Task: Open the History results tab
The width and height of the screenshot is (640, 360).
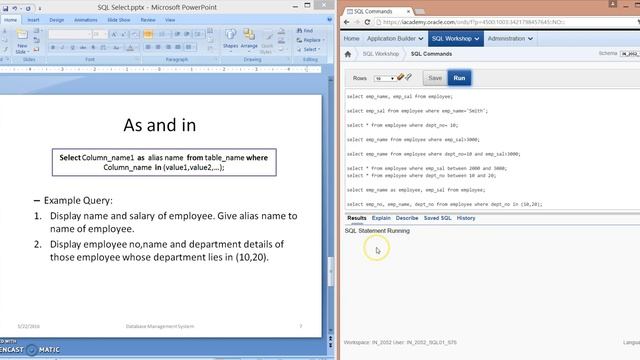Action: tap(466, 218)
